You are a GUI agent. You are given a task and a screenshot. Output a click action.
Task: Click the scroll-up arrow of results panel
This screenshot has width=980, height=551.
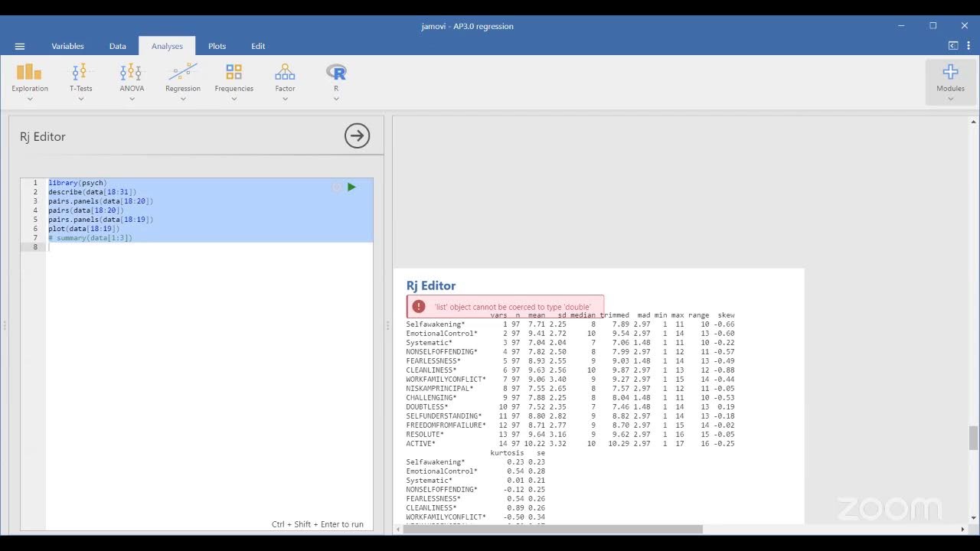click(973, 121)
